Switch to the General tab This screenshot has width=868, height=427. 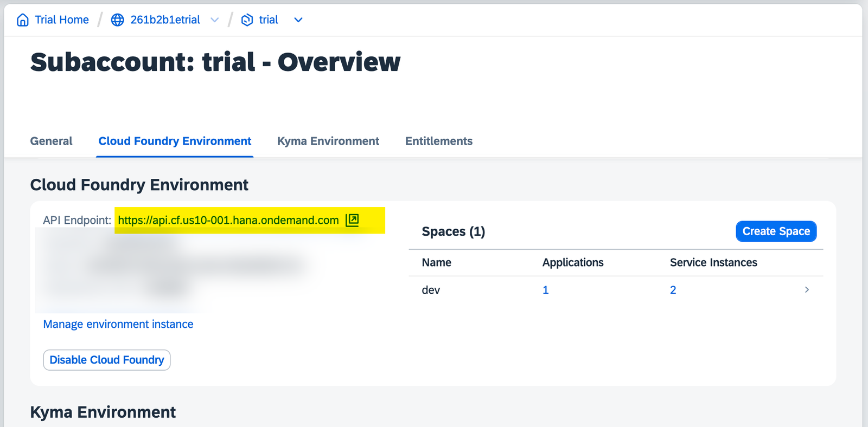(51, 141)
